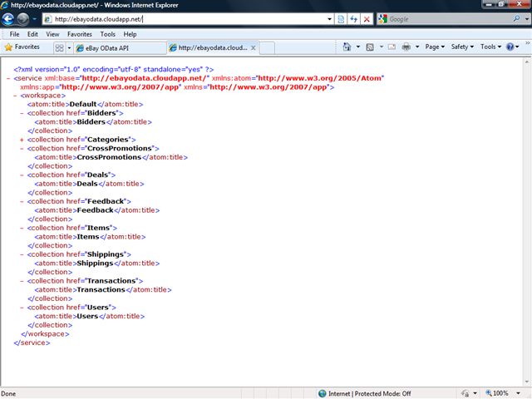Open a new blank tab

[x=267, y=48]
